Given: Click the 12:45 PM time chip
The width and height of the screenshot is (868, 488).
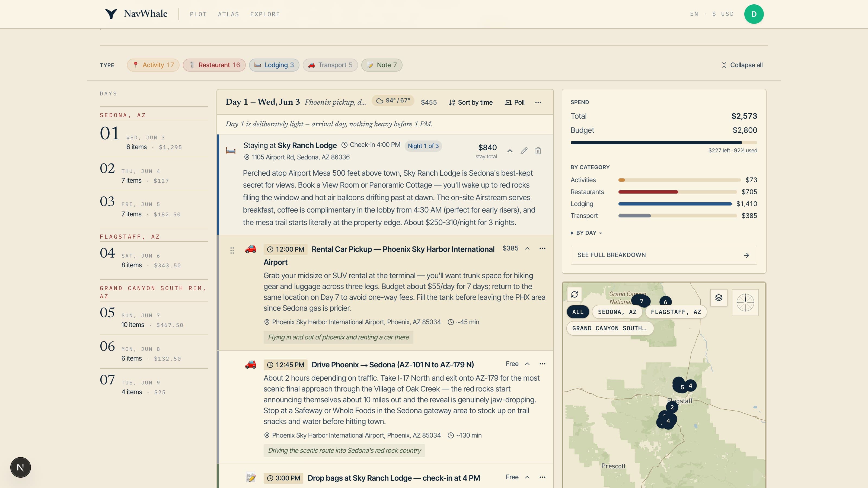Looking at the screenshot, I should 285,365.
